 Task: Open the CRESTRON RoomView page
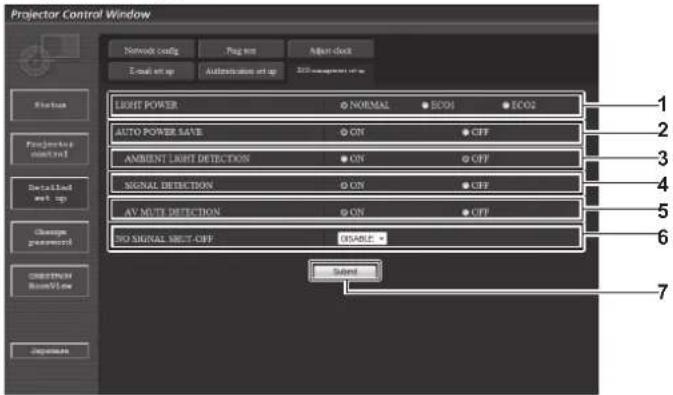50,281
